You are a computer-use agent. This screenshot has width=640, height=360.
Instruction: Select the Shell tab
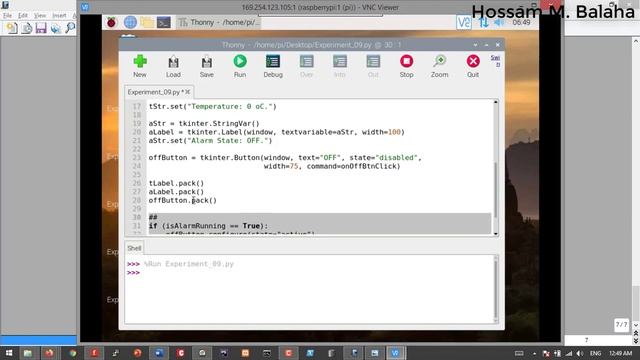click(134, 248)
